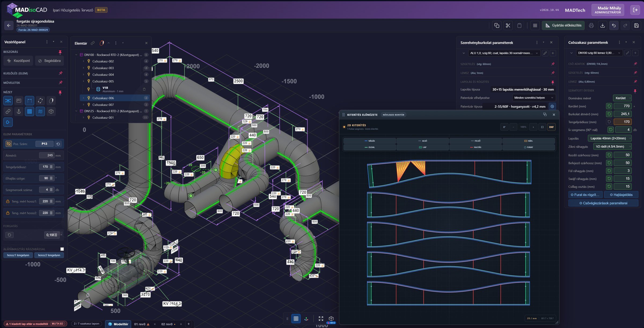
Task: Click the scissors cut icon in top toolbar
Action: [508, 25]
